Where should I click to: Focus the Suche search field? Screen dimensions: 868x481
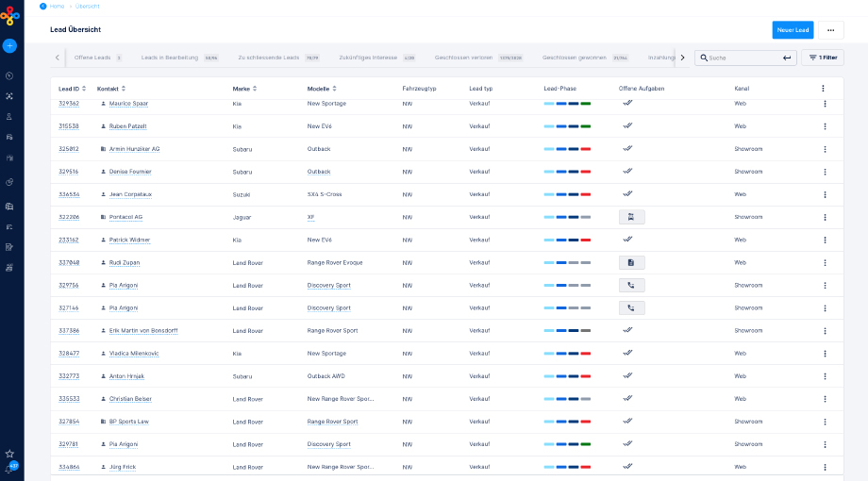pyautogui.click(x=743, y=58)
